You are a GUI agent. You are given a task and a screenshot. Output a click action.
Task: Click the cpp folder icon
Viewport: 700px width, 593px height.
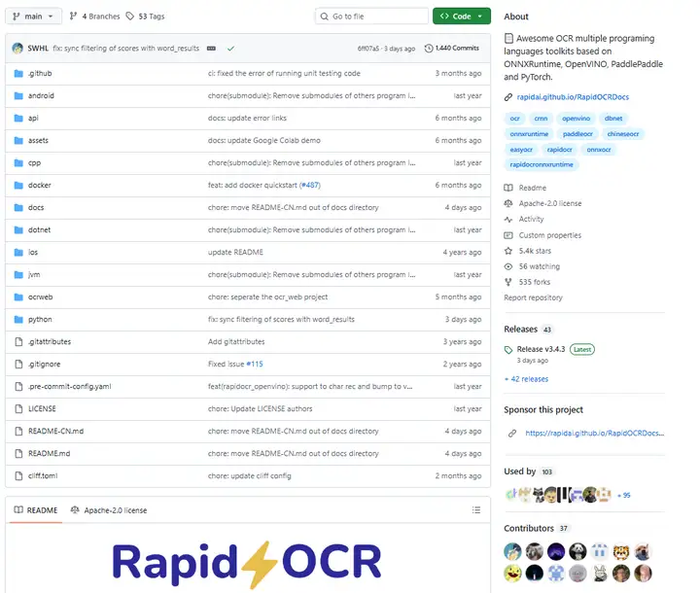[x=18, y=162]
